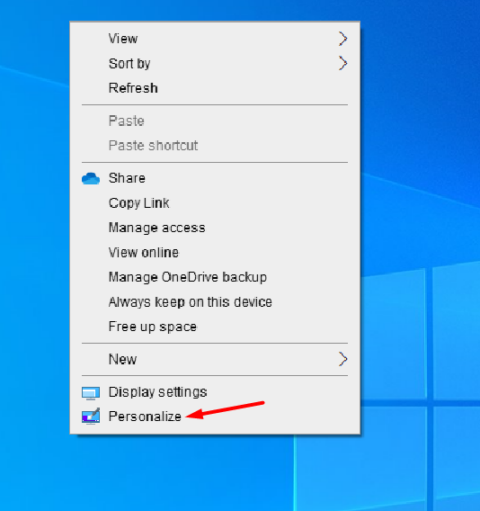
Task: Click the disabled Paste shortcut entry
Action: click(x=215, y=145)
